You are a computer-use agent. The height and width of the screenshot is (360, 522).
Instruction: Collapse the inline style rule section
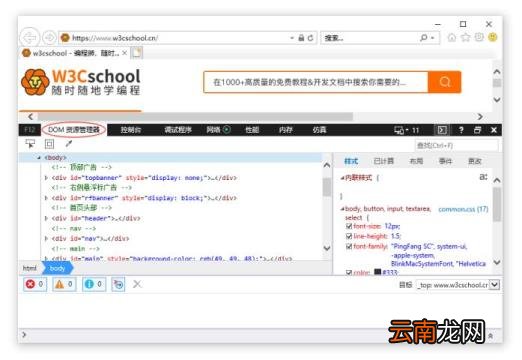[x=342, y=178]
